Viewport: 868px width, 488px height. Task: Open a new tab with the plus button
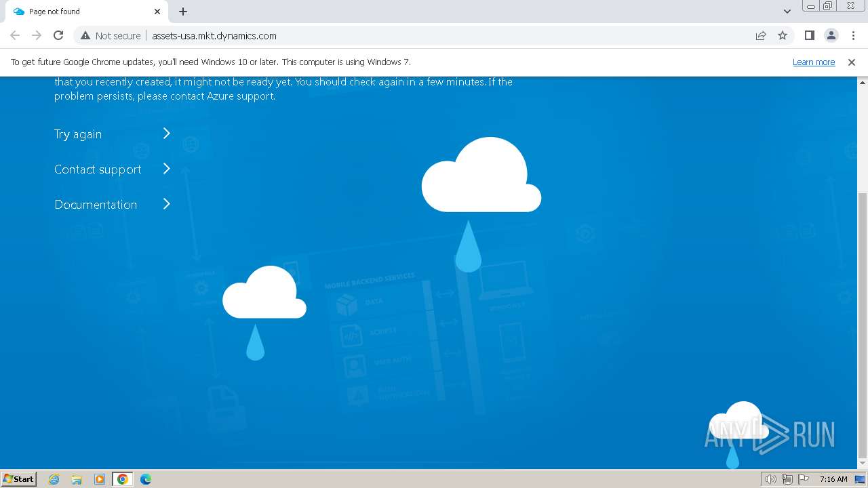tap(183, 12)
